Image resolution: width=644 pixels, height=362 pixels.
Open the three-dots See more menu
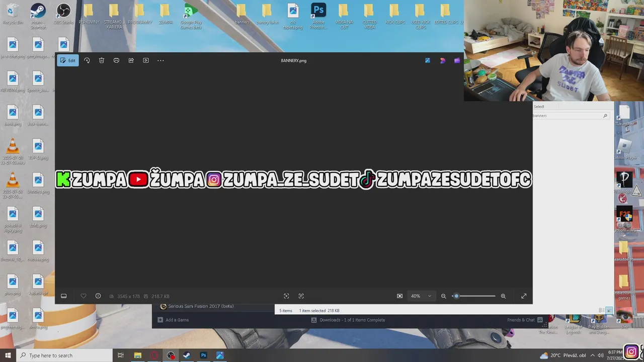(160, 60)
